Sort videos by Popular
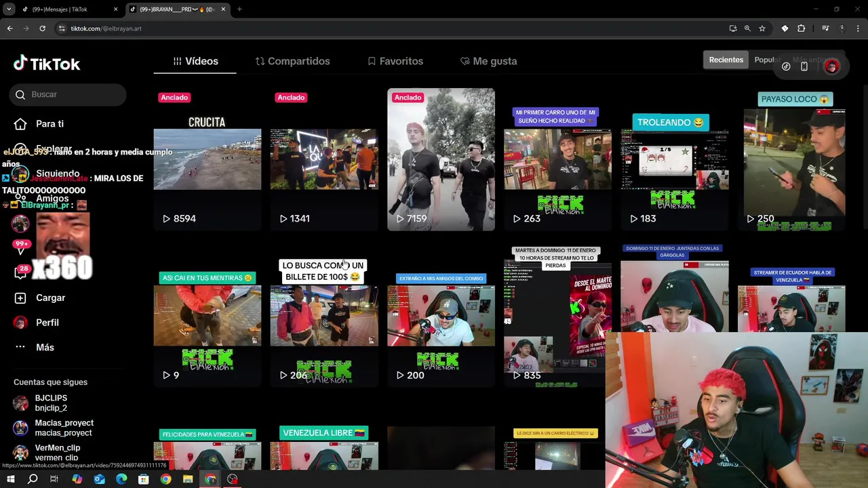 tap(765, 60)
